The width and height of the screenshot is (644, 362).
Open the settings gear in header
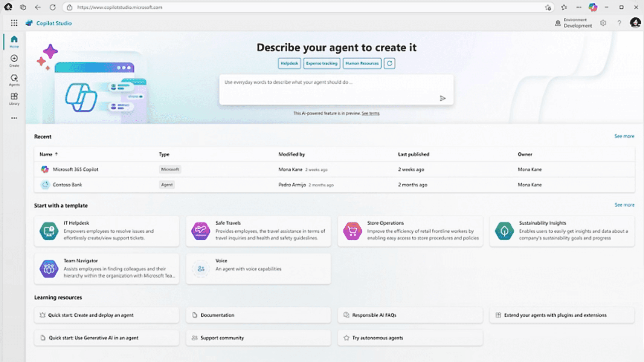pos(603,23)
